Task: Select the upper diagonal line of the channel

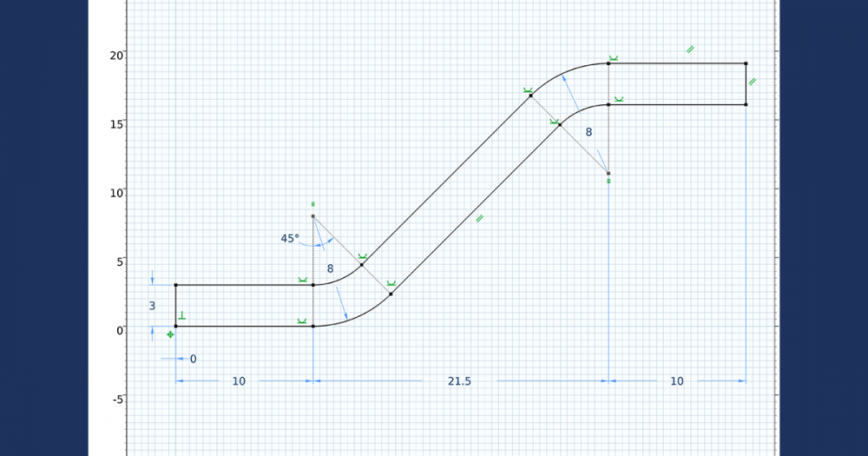Action: click(x=446, y=180)
